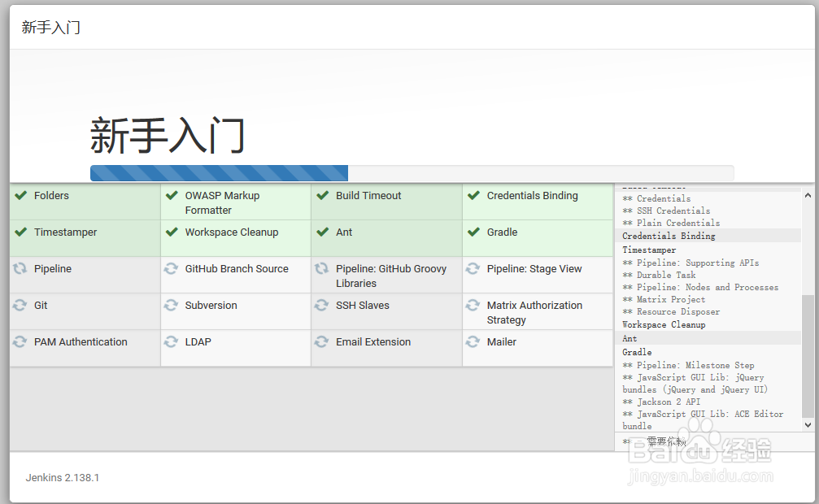Click the GitHub Branch Source plugin cell
The image size is (819, 504).
coord(236,275)
